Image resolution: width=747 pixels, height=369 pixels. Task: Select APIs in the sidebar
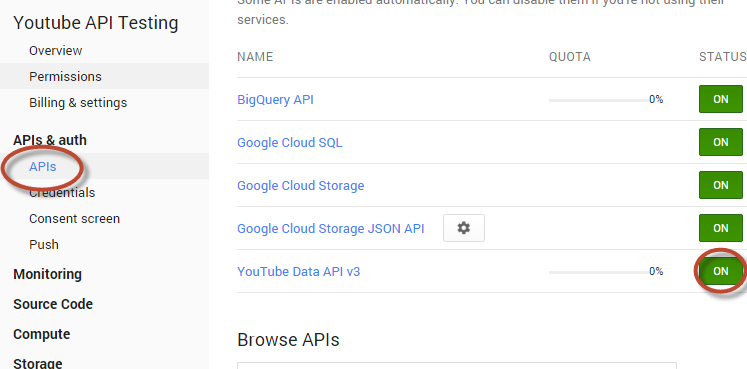pos(43,167)
